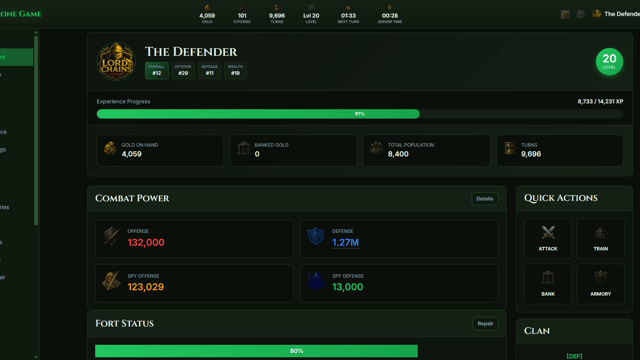Click the server time icon
The height and width of the screenshot is (360, 640).
pyautogui.click(x=390, y=7)
